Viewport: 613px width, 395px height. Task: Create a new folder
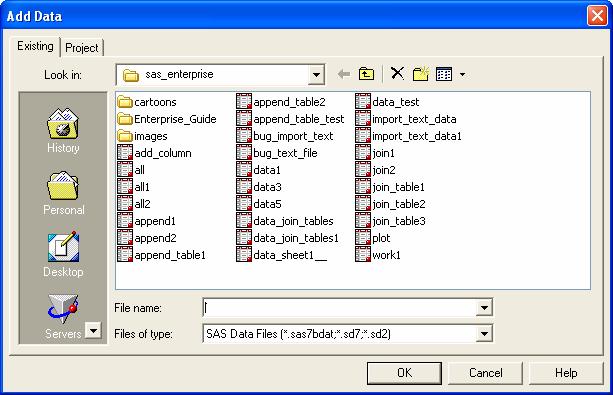click(x=421, y=74)
